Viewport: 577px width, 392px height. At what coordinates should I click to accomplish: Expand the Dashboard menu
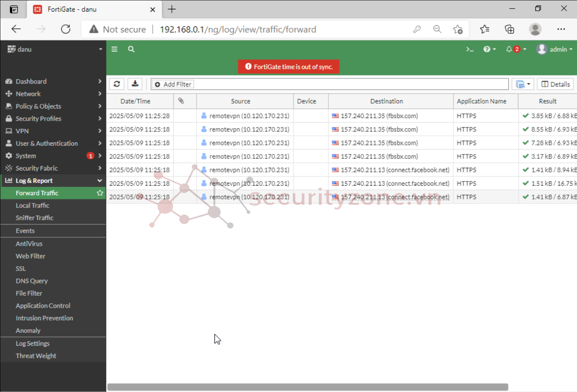(x=53, y=81)
